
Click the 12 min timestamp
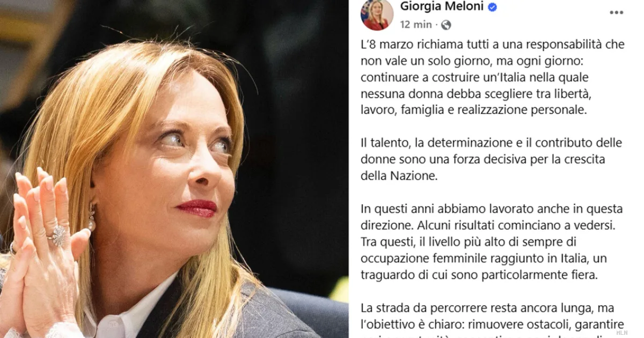coord(416,25)
